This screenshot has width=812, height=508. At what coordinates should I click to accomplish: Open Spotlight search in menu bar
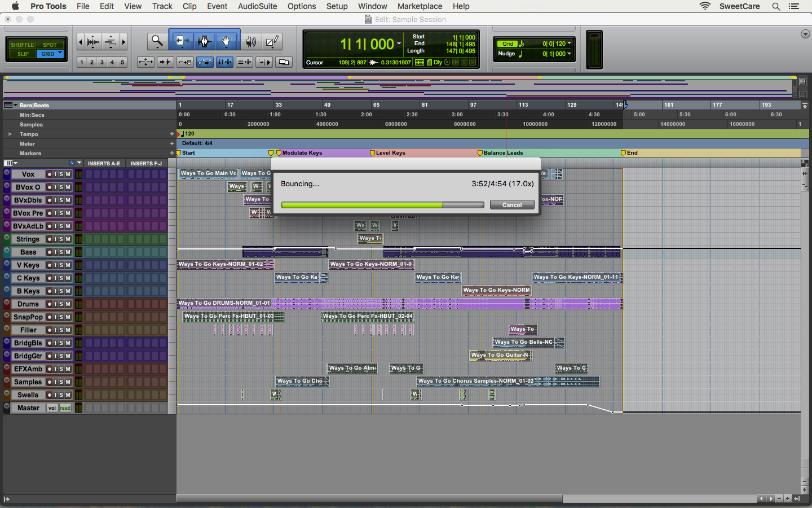point(776,6)
